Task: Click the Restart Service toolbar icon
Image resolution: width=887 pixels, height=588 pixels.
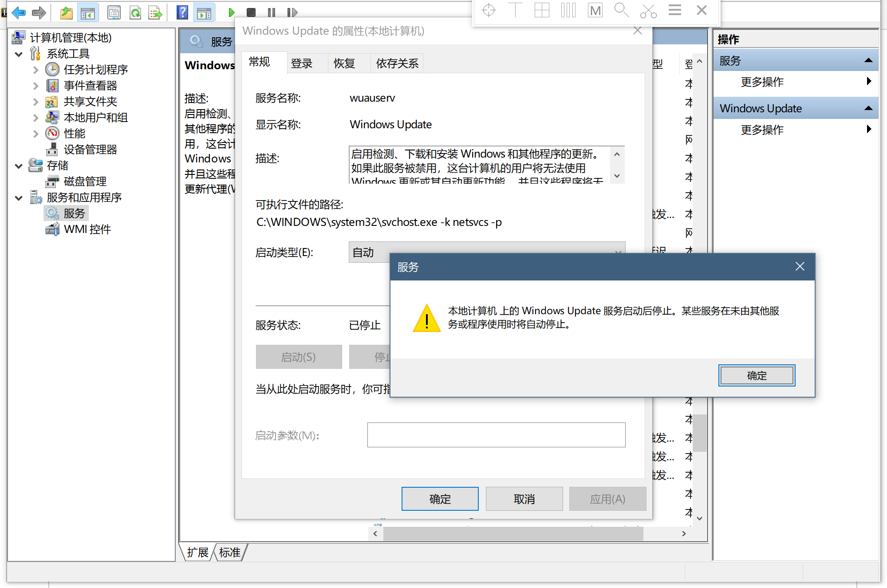Action: (x=292, y=12)
